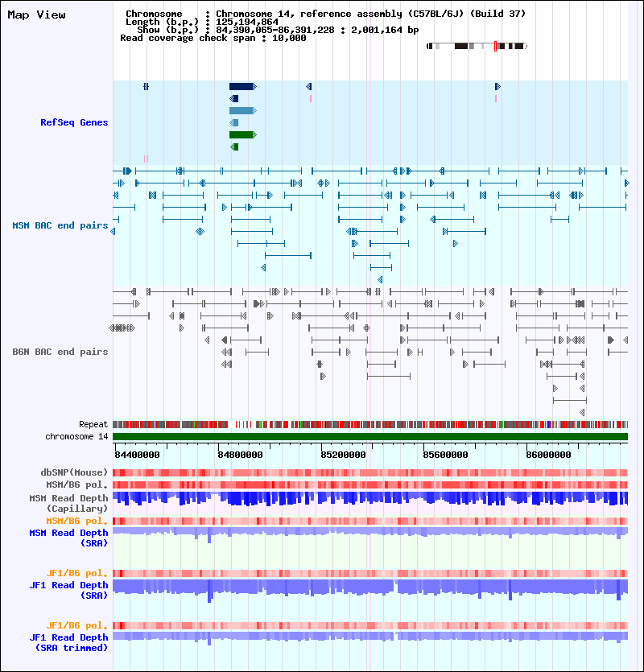Select the light blue RefSeq gene bar
Viewport: 644px width, 672px height.
[242, 110]
